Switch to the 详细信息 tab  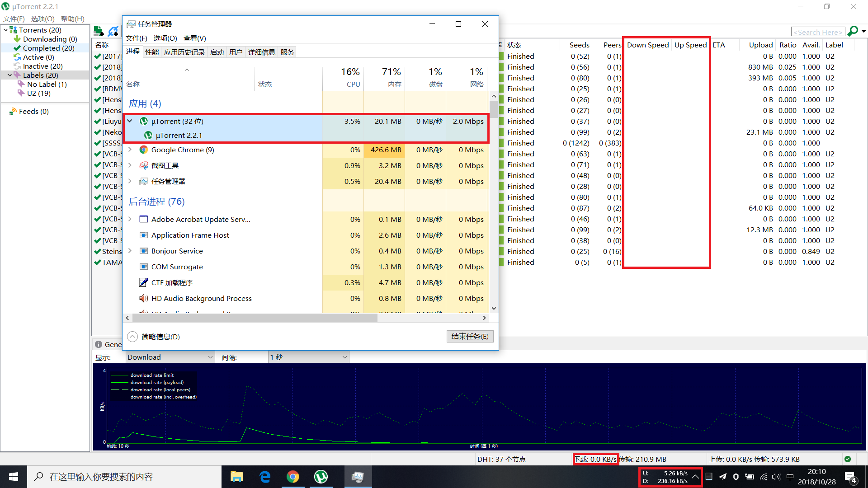coord(262,52)
